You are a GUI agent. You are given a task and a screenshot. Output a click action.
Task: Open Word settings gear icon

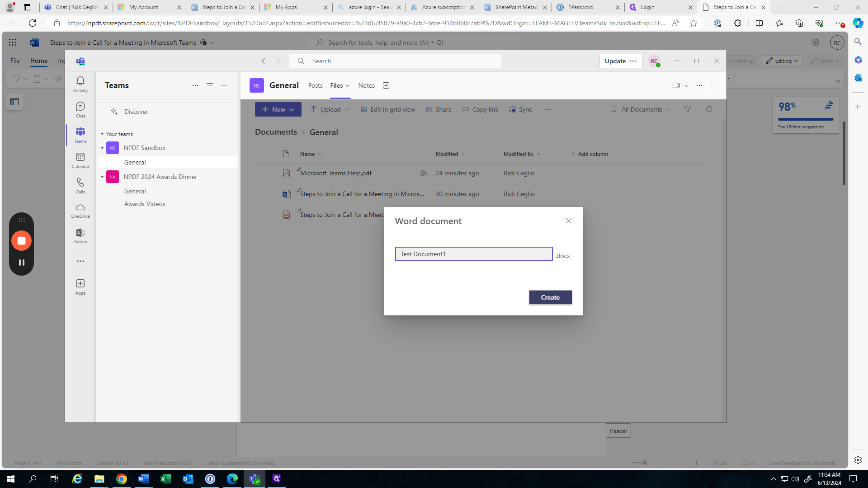(x=816, y=42)
